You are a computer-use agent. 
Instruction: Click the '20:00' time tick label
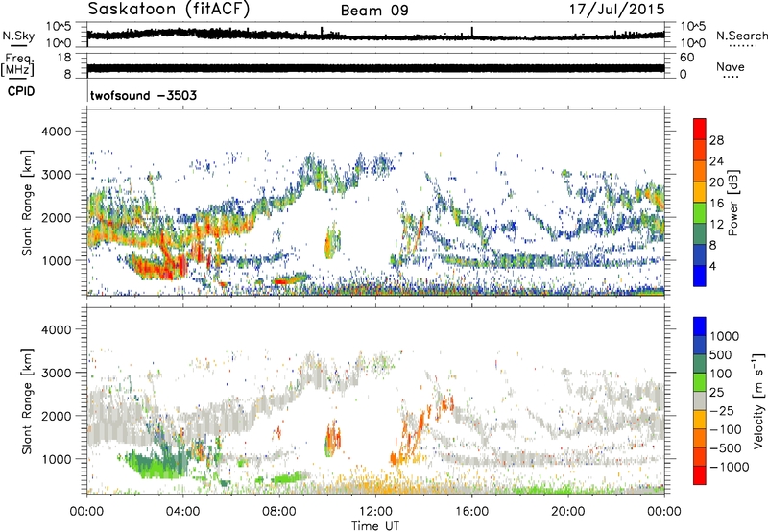tap(568, 512)
